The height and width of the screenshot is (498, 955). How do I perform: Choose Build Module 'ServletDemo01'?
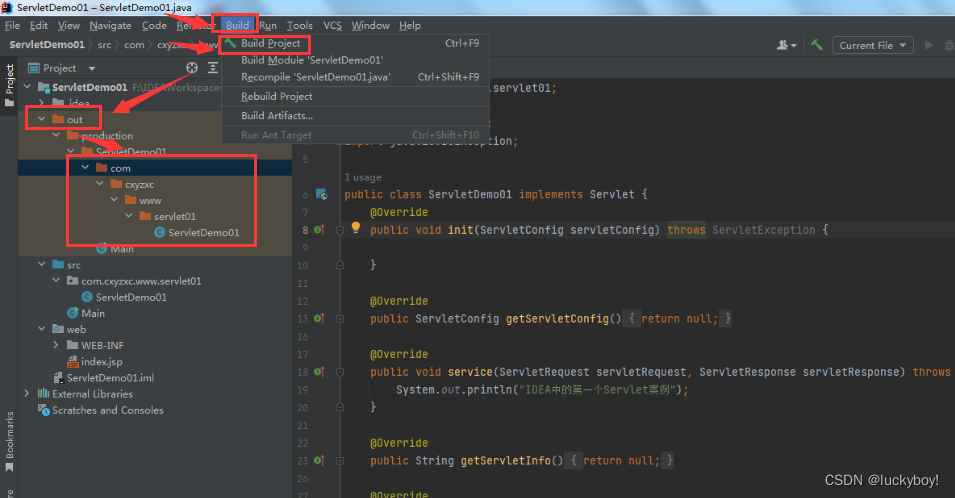click(x=355, y=60)
